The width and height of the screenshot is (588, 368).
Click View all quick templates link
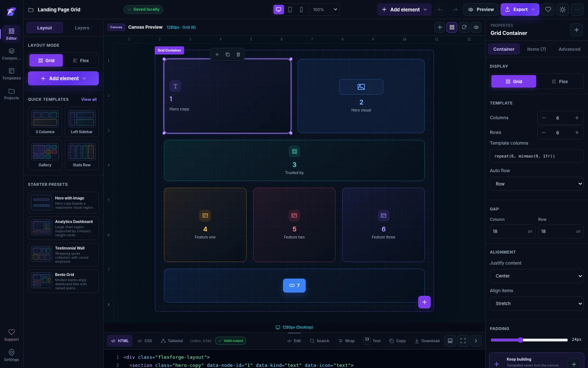(89, 99)
